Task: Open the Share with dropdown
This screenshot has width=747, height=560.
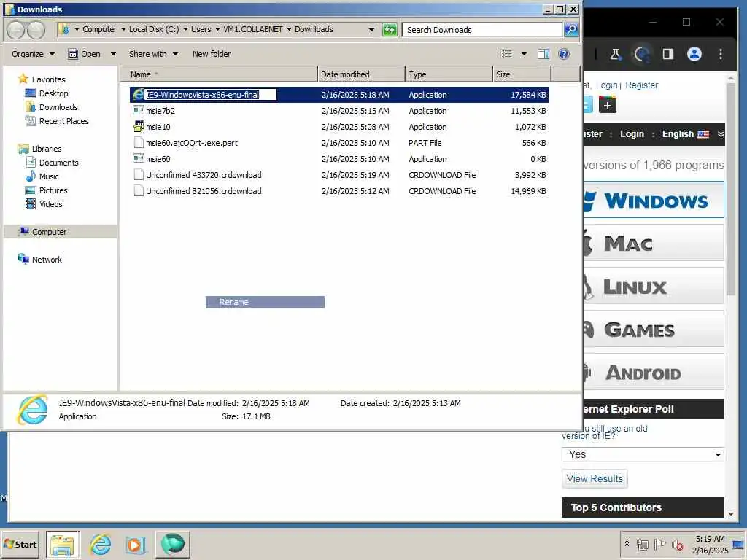Action: [153, 54]
